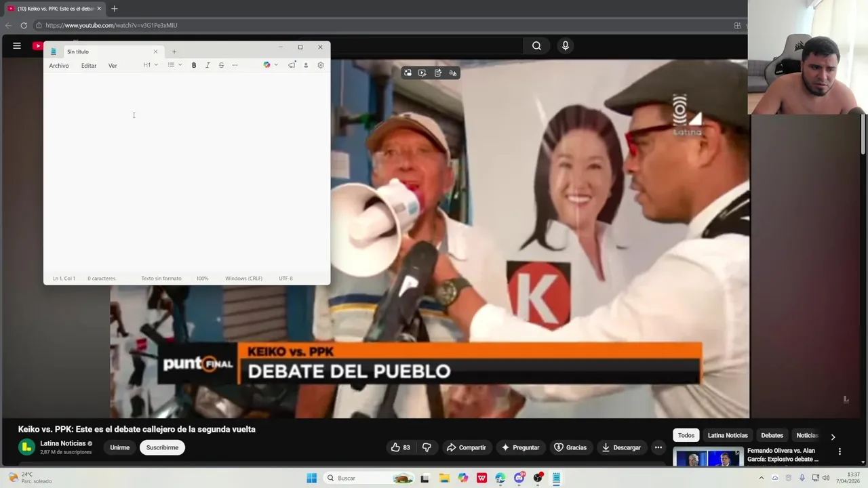Select the Debates filter chip
The width and height of the screenshot is (868, 488).
772,435
